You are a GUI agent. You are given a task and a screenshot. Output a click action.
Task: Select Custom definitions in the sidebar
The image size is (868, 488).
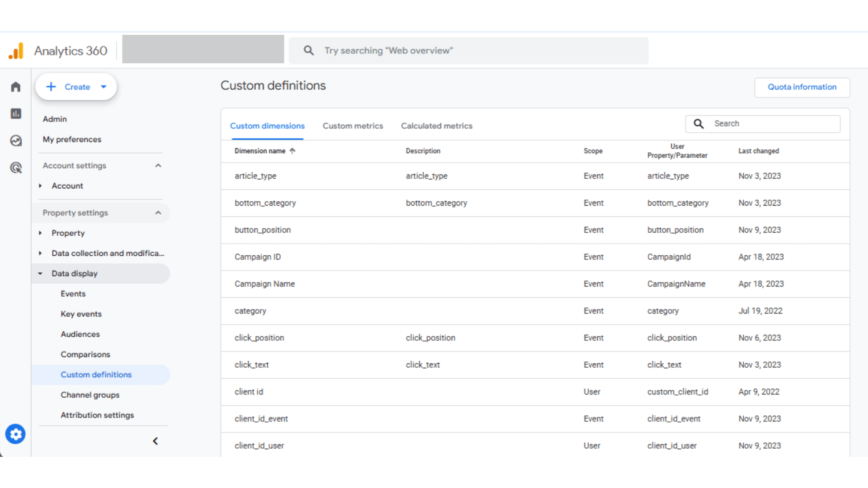pyautogui.click(x=96, y=375)
